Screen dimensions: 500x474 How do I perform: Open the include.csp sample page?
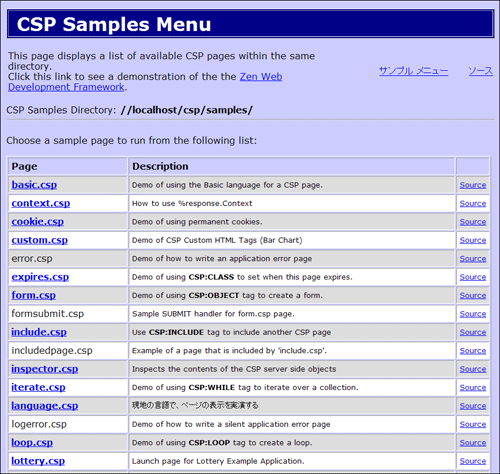click(39, 332)
